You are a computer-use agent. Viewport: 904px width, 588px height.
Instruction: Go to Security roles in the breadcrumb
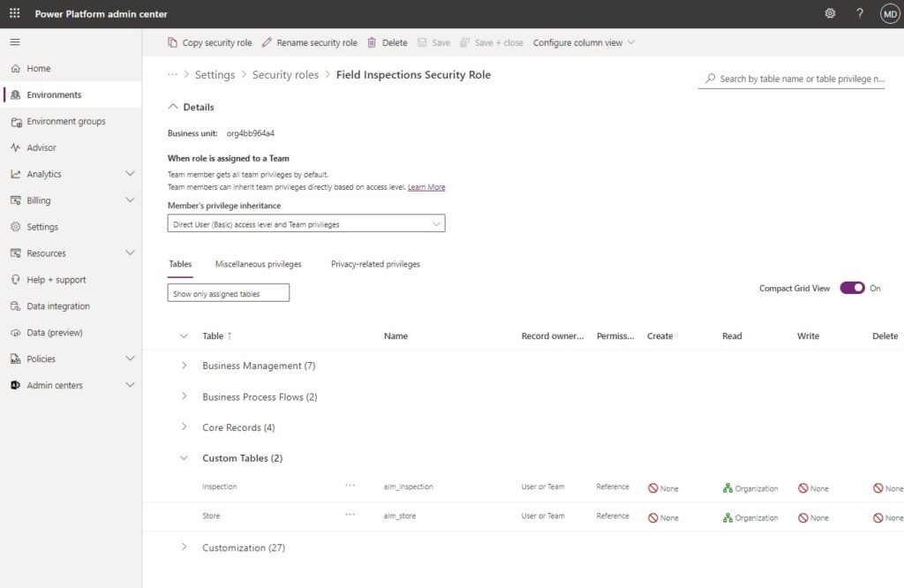[285, 75]
